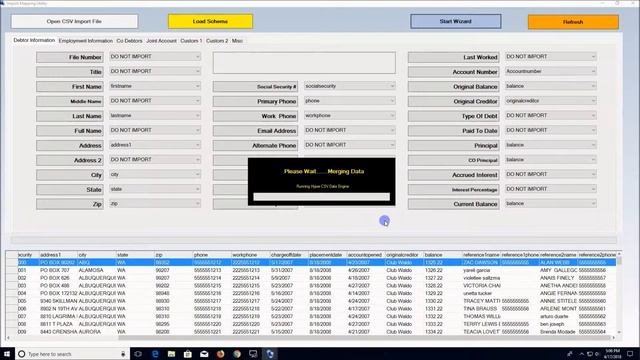Open Task View from the taskbar
Screen dimensions: 640x360
(x=138, y=354)
